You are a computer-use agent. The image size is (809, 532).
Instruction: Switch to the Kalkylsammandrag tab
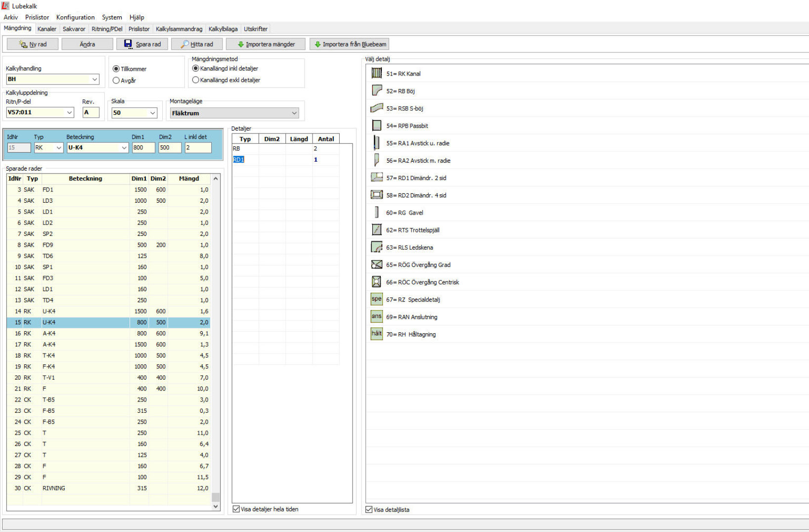click(179, 29)
